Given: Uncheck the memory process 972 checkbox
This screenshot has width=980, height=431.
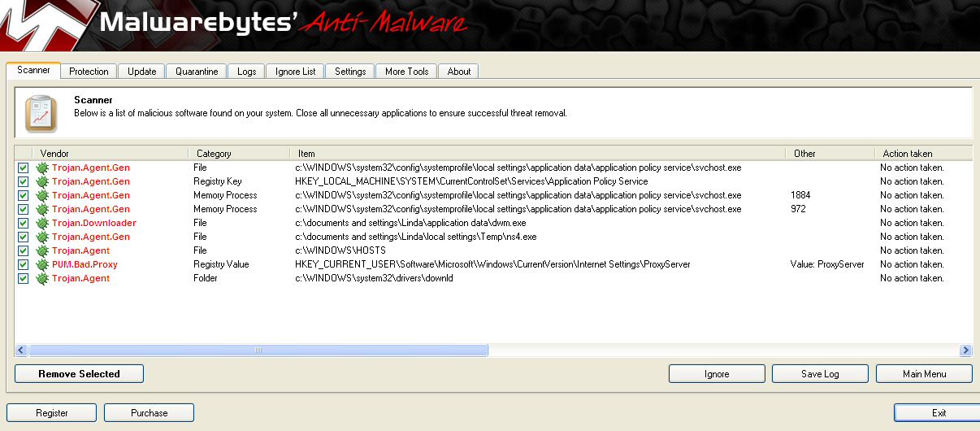Looking at the screenshot, I should tap(23, 209).
